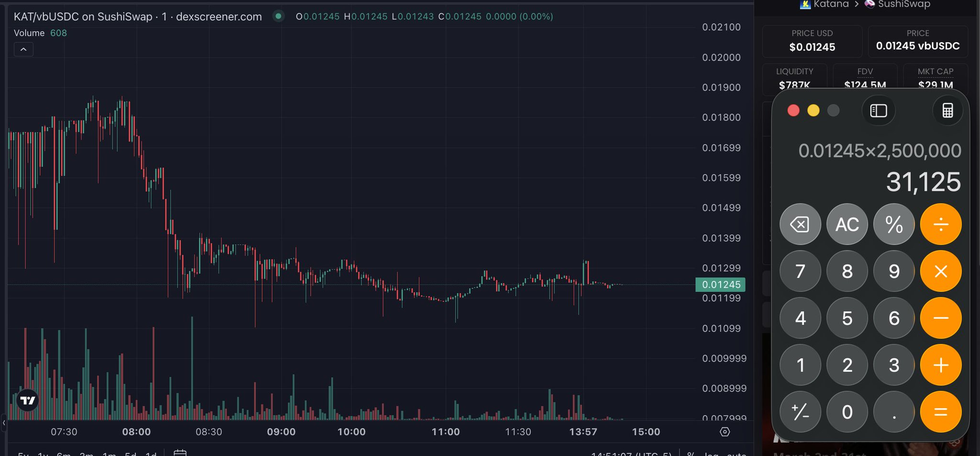Tap digit 9 on the Calculator keypad
The image size is (980, 456).
pyautogui.click(x=894, y=271)
